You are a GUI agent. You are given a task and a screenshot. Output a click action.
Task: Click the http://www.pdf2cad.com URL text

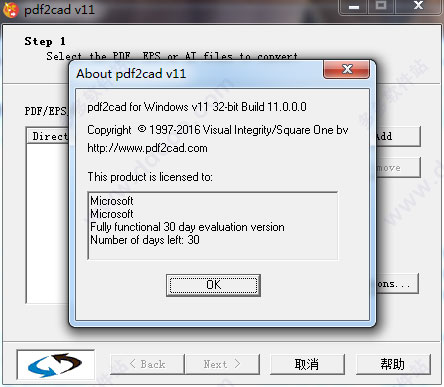(147, 148)
